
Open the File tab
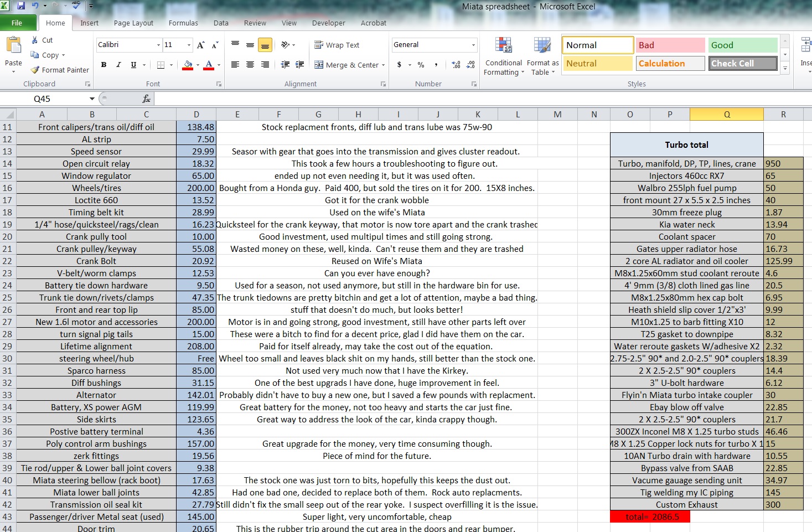pos(17,23)
